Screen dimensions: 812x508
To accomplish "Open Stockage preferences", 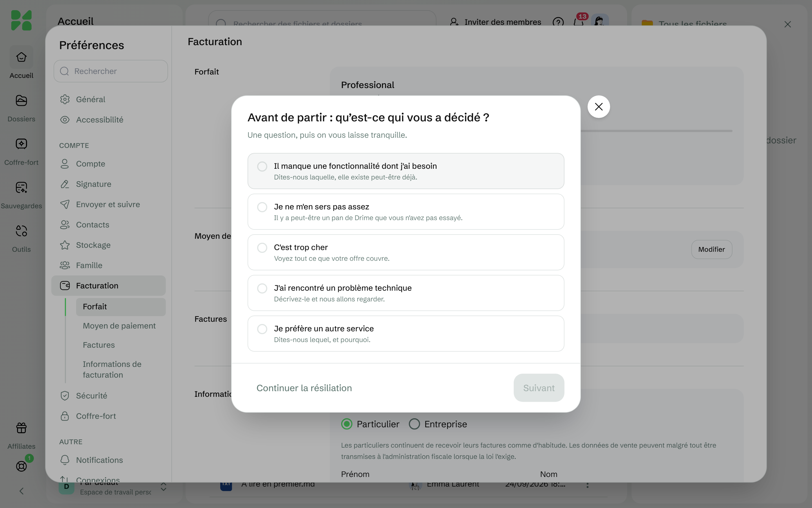I will [x=108, y=245].
